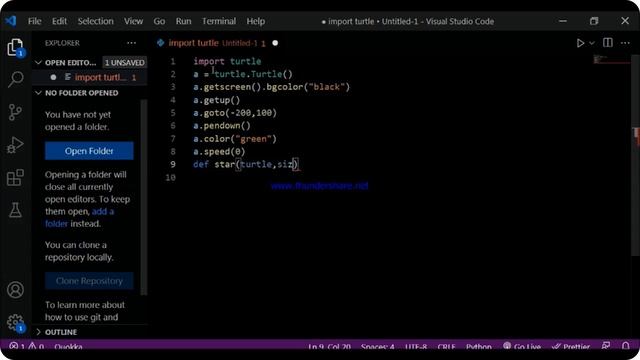Open the Selection menu
This screenshot has height=360, width=640.
pos(96,21)
